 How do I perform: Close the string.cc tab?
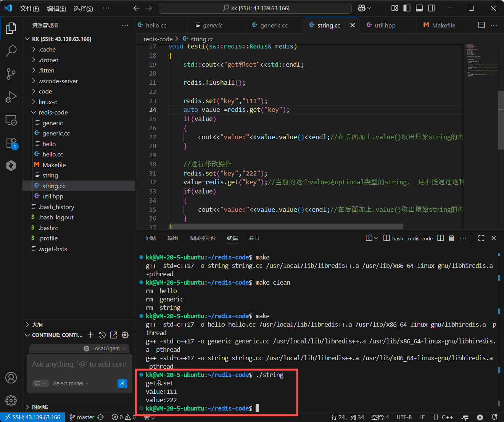353,25
